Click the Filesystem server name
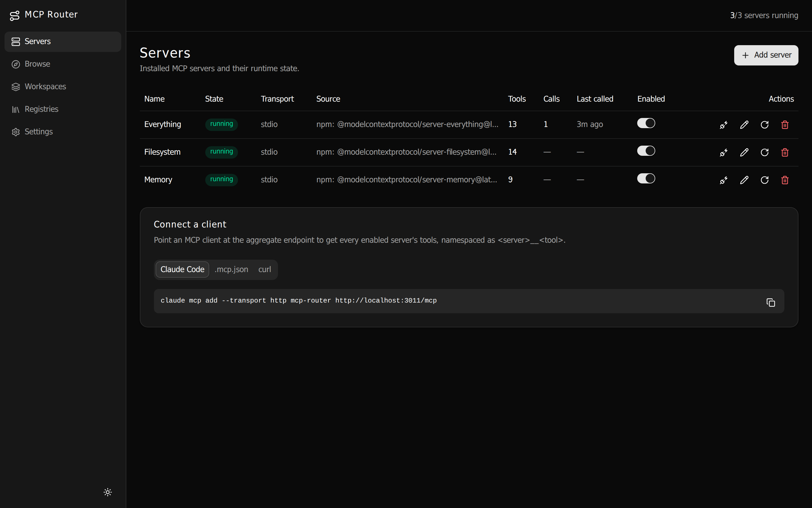Viewport: 812px width, 508px height. 162,152
